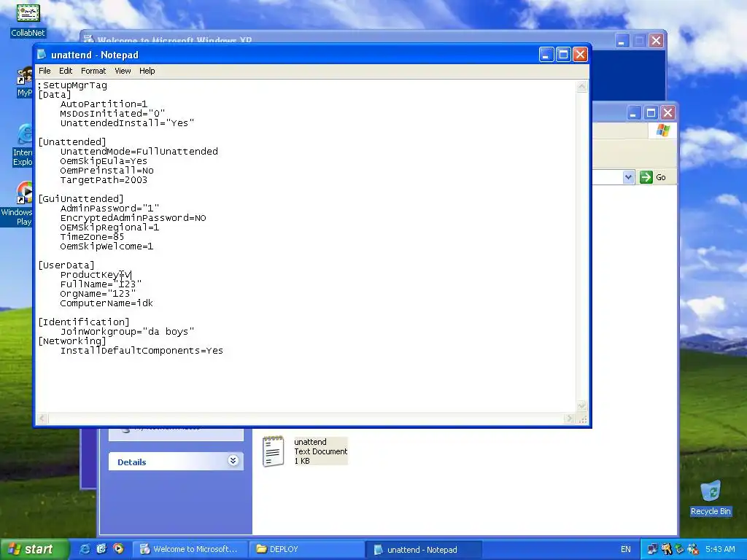Click the horizontal scrollbar right arrow in Notepad
747x560 pixels.
pyautogui.click(x=569, y=419)
